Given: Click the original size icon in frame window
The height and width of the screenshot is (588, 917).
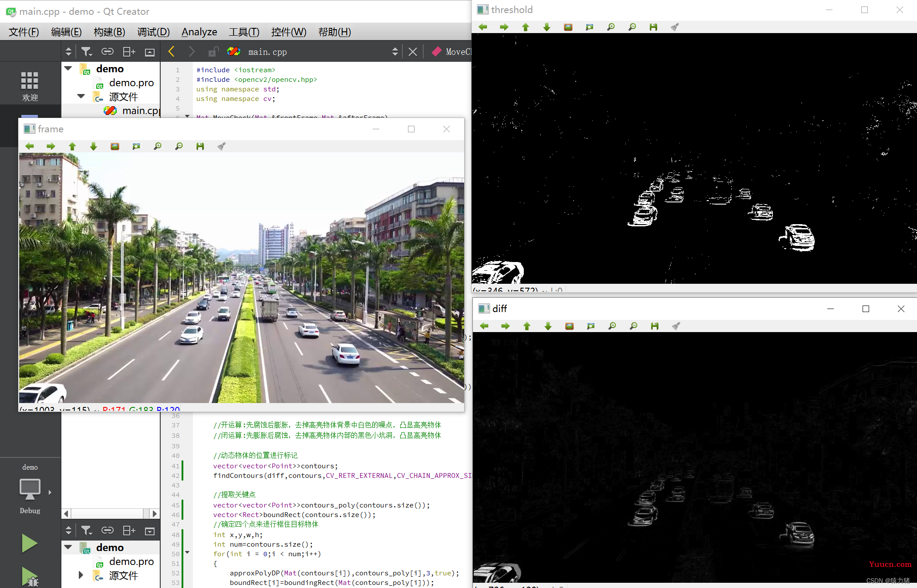Looking at the screenshot, I should pyautogui.click(x=115, y=146).
